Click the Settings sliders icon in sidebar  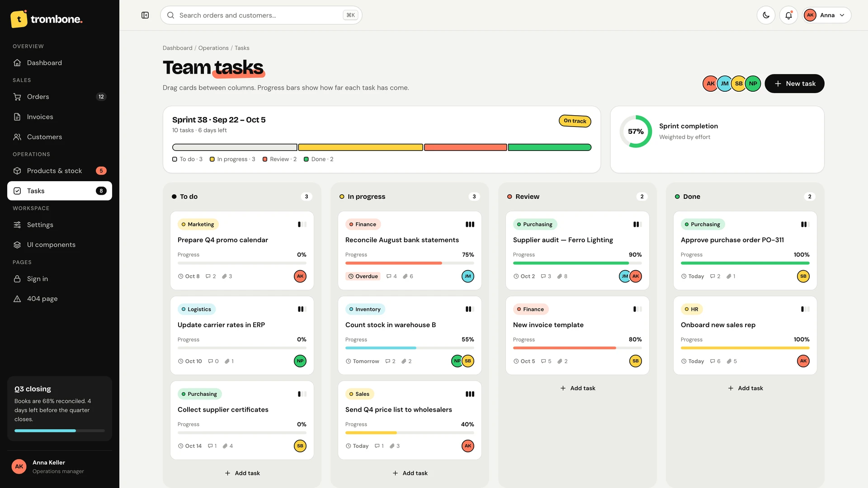pyautogui.click(x=17, y=225)
